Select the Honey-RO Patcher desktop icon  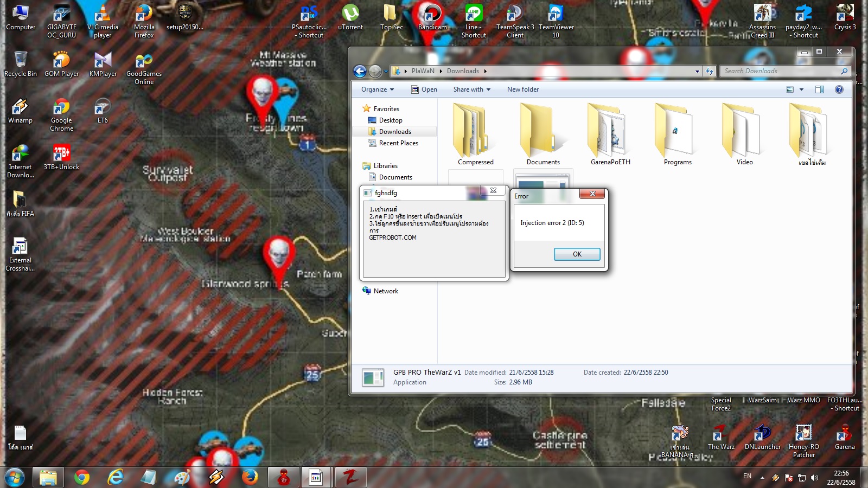point(803,441)
